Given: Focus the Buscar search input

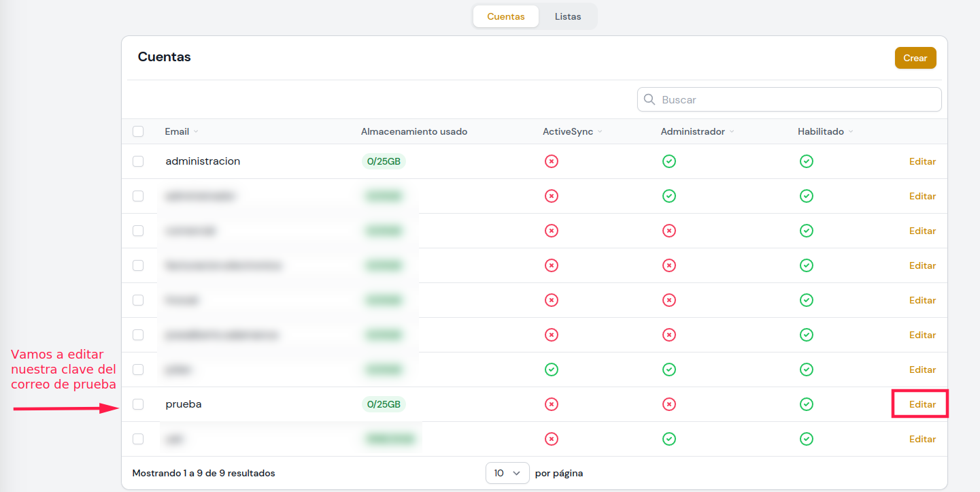Looking at the screenshot, I should (x=790, y=99).
